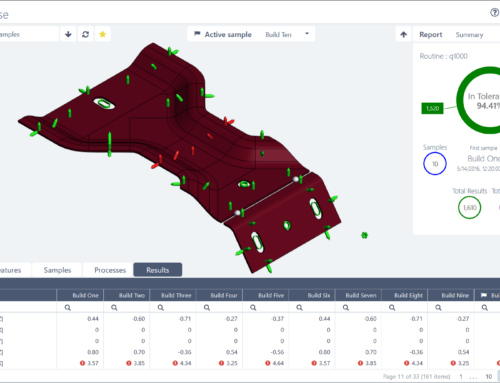Click the Build Seven search icon
Viewport: 500px width, 383px height.
point(346,308)
